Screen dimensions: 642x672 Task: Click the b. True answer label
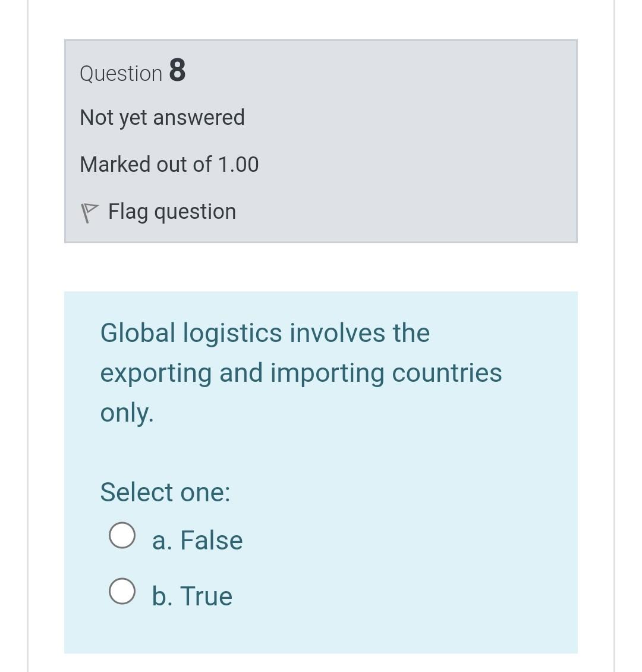point(191,595)
